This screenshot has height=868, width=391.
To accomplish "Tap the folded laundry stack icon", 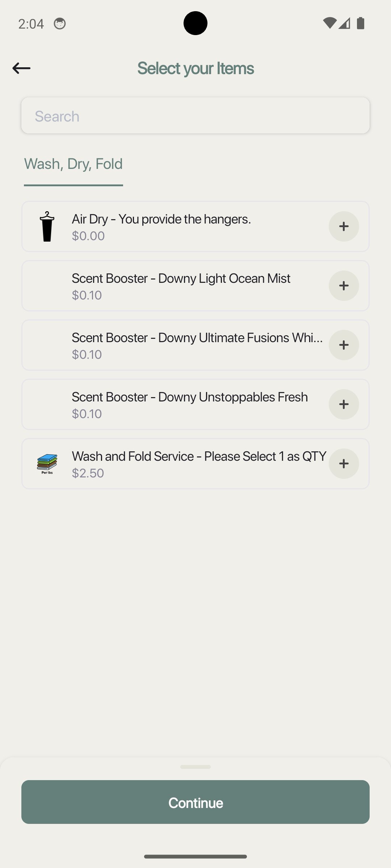I will pos(47,464).
